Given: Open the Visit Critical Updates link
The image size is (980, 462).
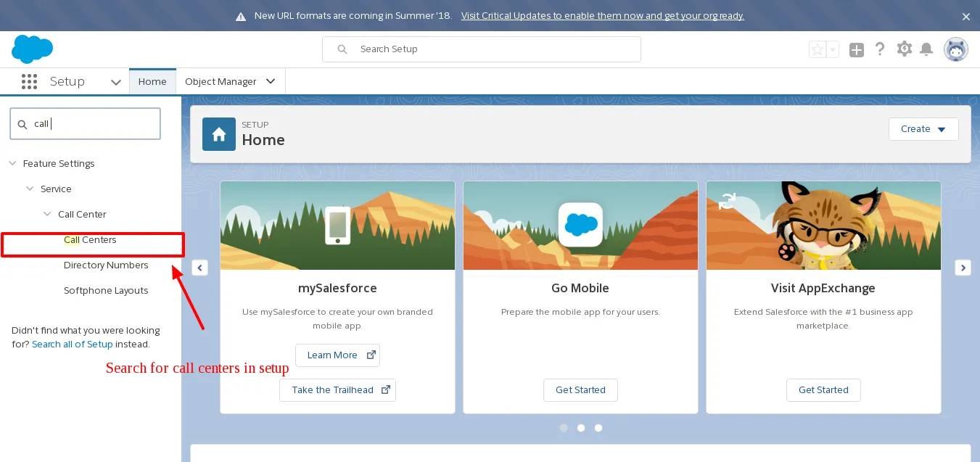Looking at the screenshot, I should (x=603, y=16).
